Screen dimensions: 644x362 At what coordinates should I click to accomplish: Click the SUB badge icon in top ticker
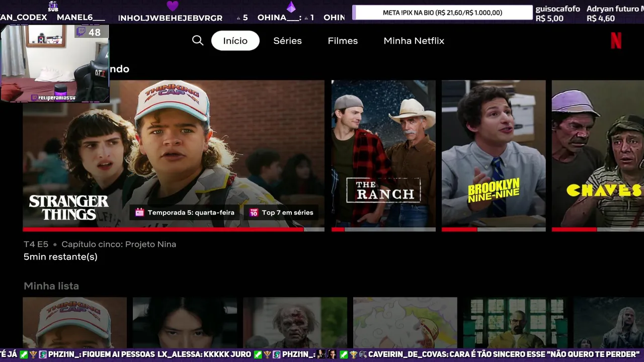point(53,6)
